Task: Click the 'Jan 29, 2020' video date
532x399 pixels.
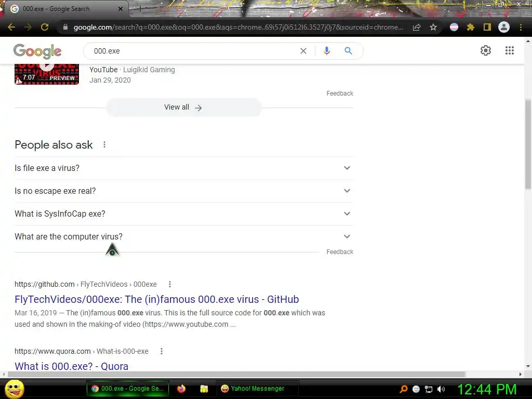Action: (110, 80)
